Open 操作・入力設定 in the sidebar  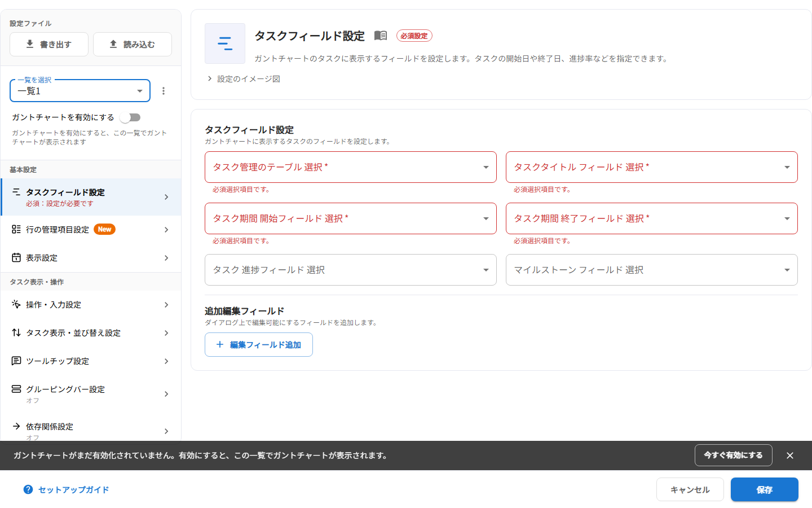91,305
